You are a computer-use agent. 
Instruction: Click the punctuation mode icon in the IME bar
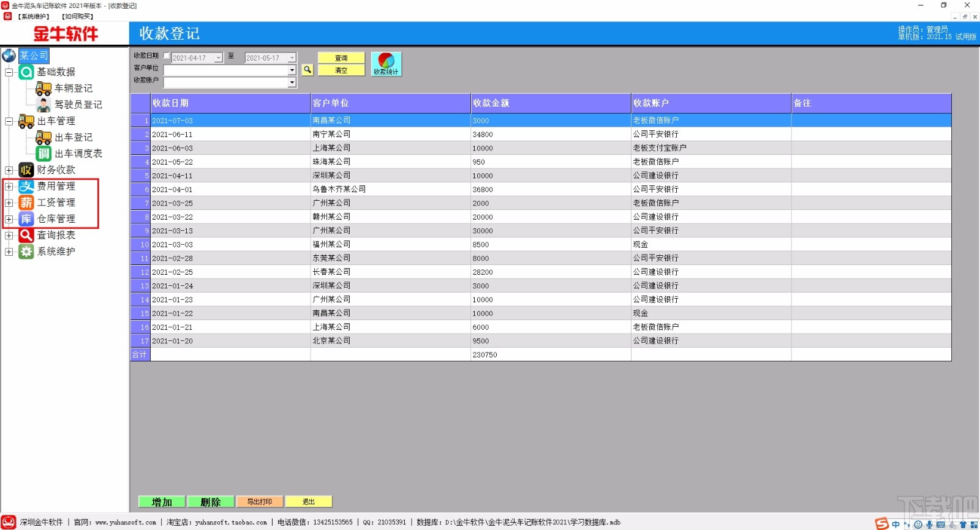[907, 524]
